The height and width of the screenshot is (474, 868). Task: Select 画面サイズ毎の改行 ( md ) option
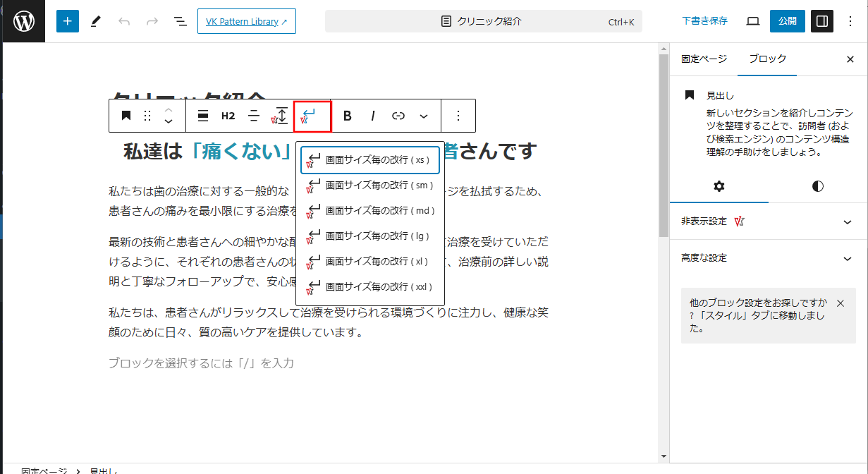click(370, 211)
